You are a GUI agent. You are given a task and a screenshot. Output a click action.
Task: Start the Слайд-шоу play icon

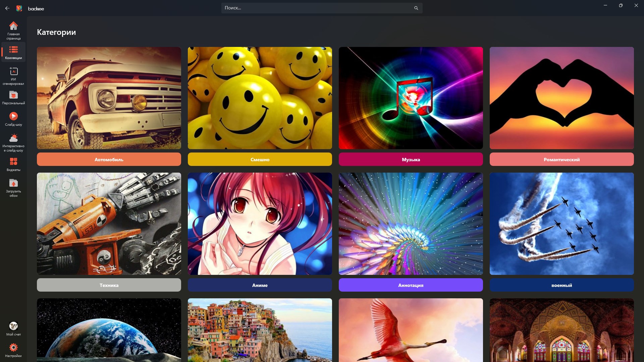coord(13,116)
